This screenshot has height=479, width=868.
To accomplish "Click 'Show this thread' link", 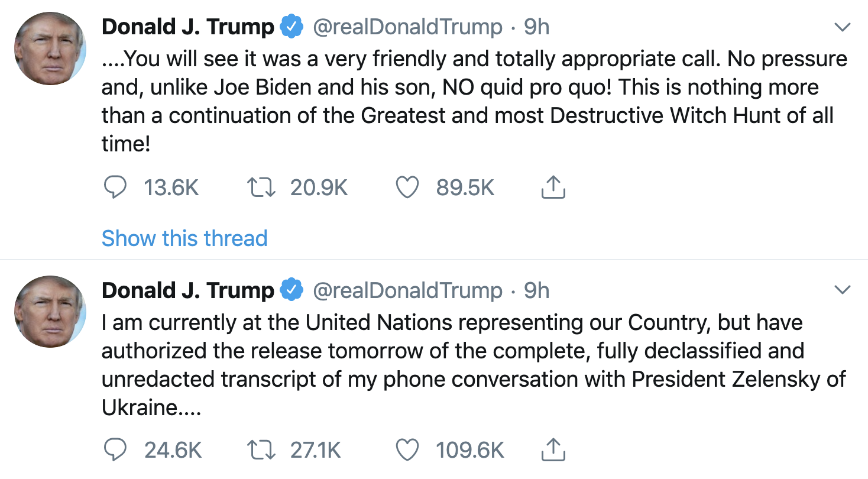I will [x=184, y=238].
